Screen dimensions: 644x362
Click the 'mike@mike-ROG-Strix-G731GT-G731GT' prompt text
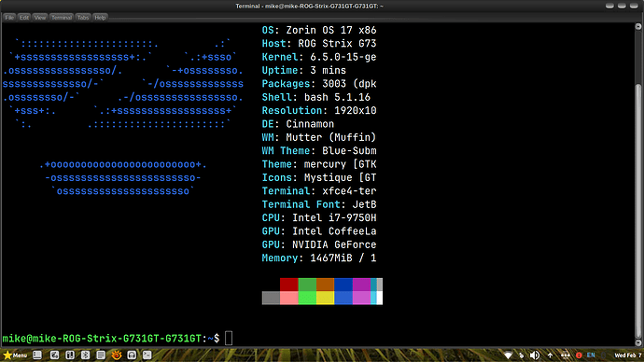(x=102, y=339)
